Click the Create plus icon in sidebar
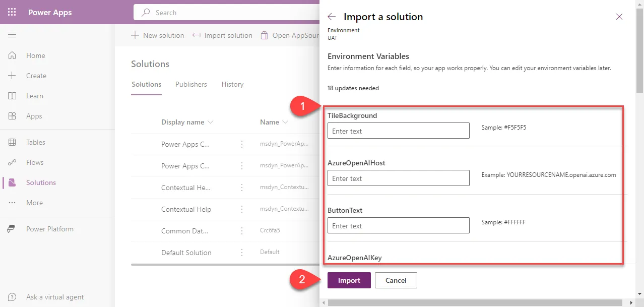The height and width of the screenshot is (307, 644). (x=12, y=76)
